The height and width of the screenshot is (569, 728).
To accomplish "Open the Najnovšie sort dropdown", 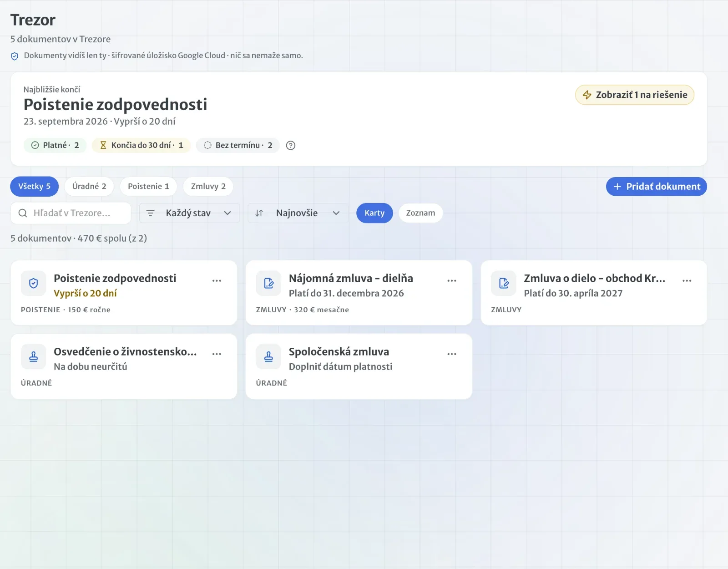I will point(298,213).
